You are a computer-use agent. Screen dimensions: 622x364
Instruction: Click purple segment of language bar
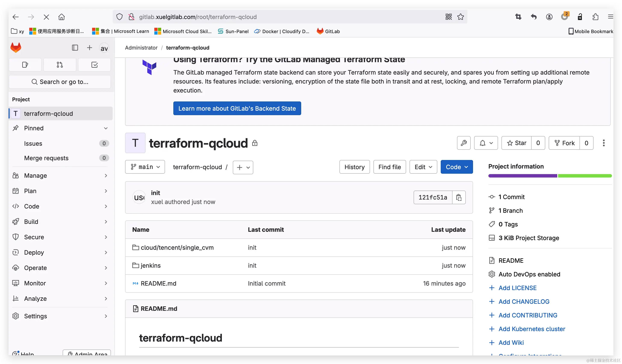pos(523,176)
